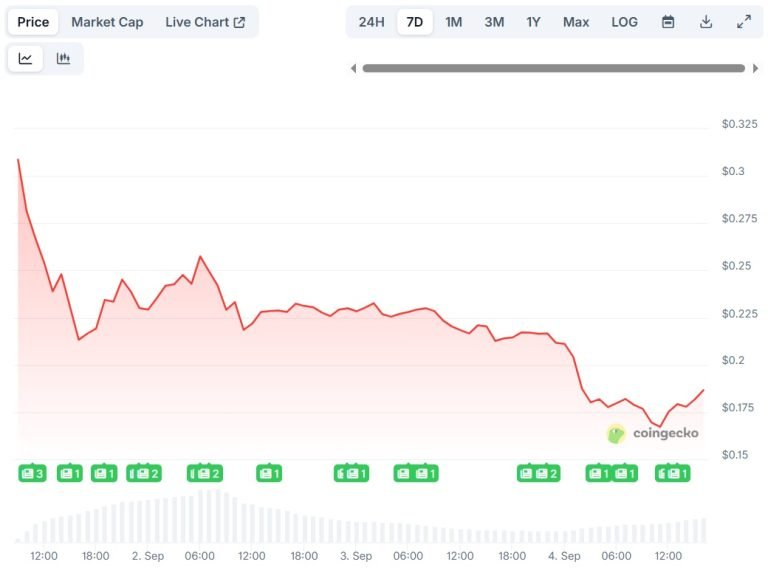Switch to the Market Cap tab
This screenshot has height=573, width=768.
pos(107,22)
